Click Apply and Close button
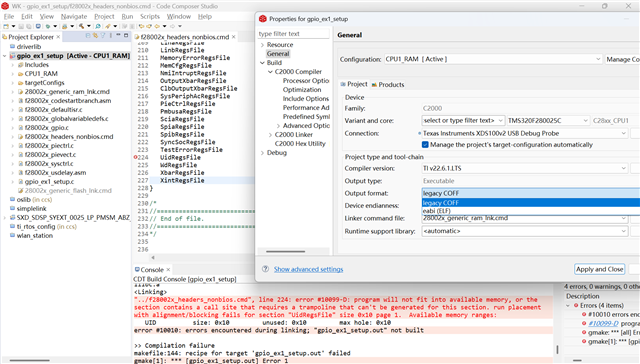The width and height of the screenshot is (640, 364). [x=599, y=269]
